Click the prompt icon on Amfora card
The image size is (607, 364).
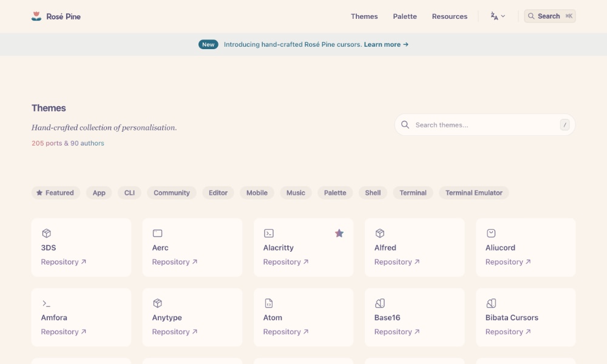pos(46,303)
